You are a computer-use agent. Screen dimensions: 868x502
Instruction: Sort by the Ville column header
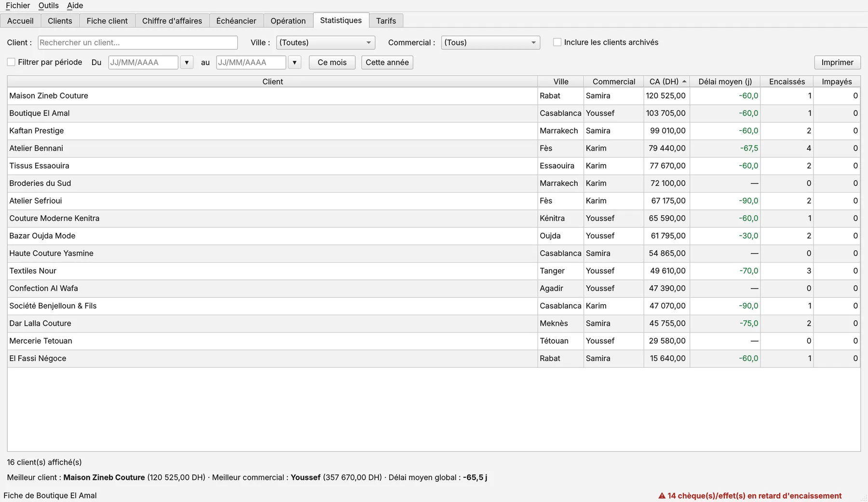[x=561, y=82]
